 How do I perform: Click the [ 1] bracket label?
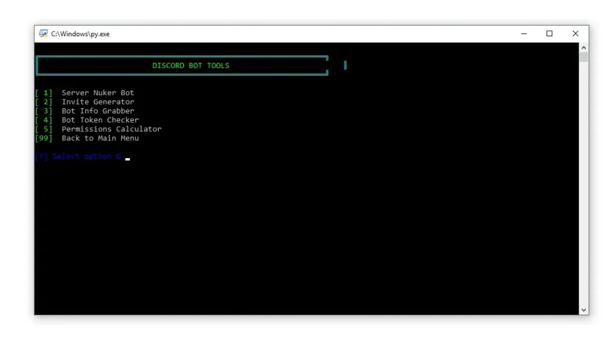[43, 92]
